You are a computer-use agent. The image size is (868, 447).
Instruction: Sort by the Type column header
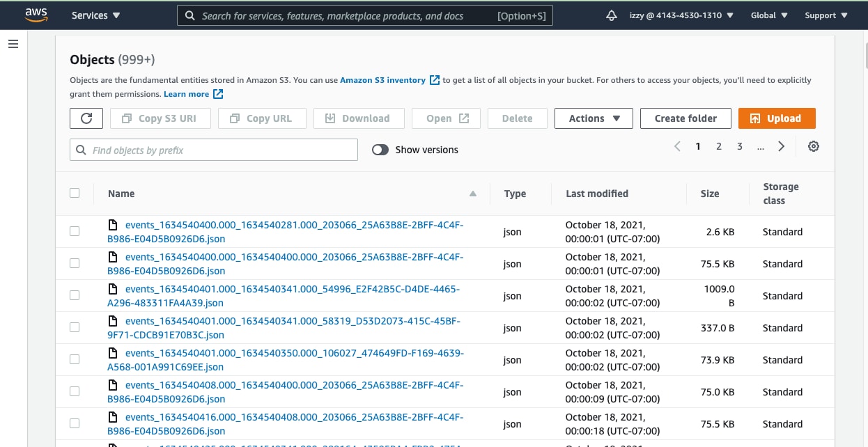coord(515,194)
